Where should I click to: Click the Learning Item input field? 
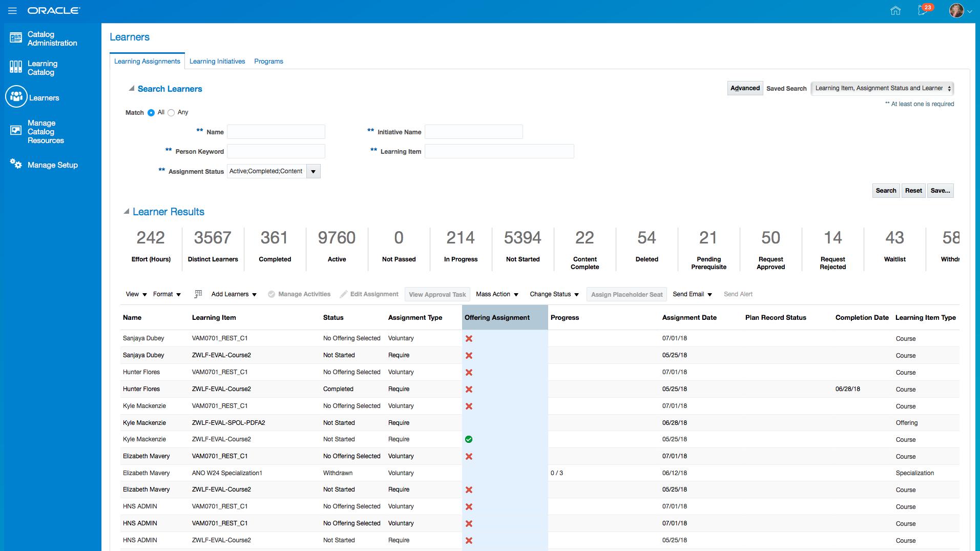[x=499, y=152]
